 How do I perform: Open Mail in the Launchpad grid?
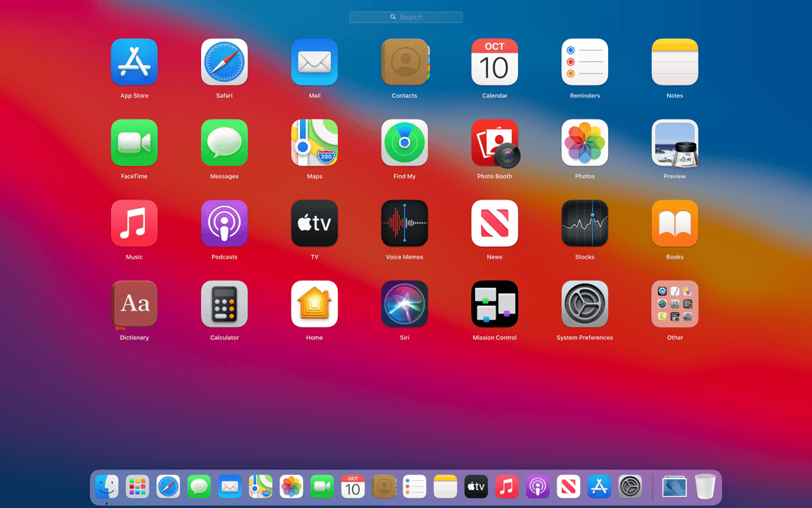[314, 62]
